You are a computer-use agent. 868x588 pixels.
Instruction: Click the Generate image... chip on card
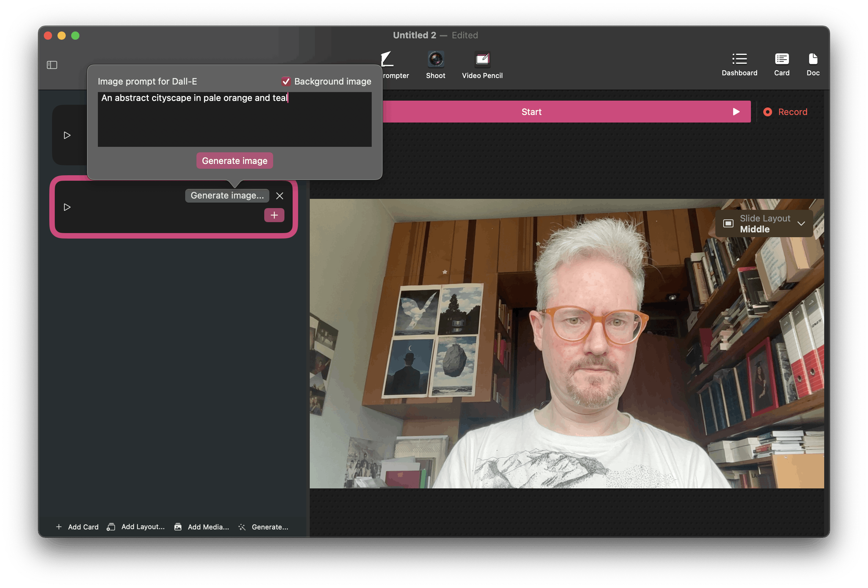click(x=227, y=195)
